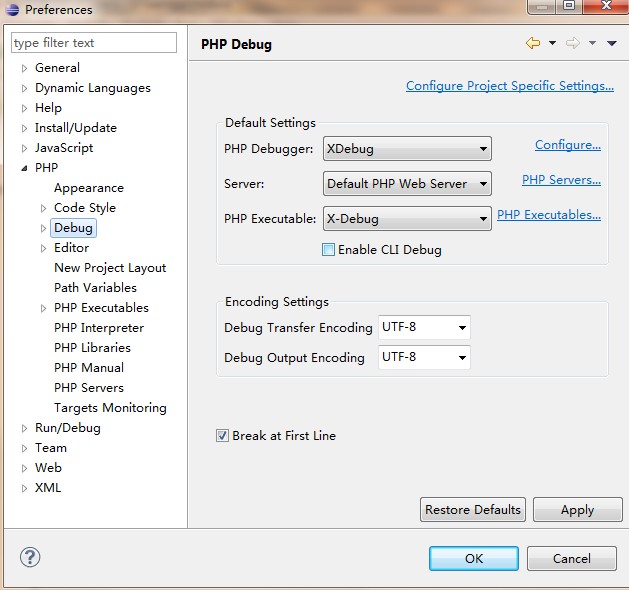The image size is (629, 590).
Task: Click the help question mark icon
Action: [x=30, y=557]
